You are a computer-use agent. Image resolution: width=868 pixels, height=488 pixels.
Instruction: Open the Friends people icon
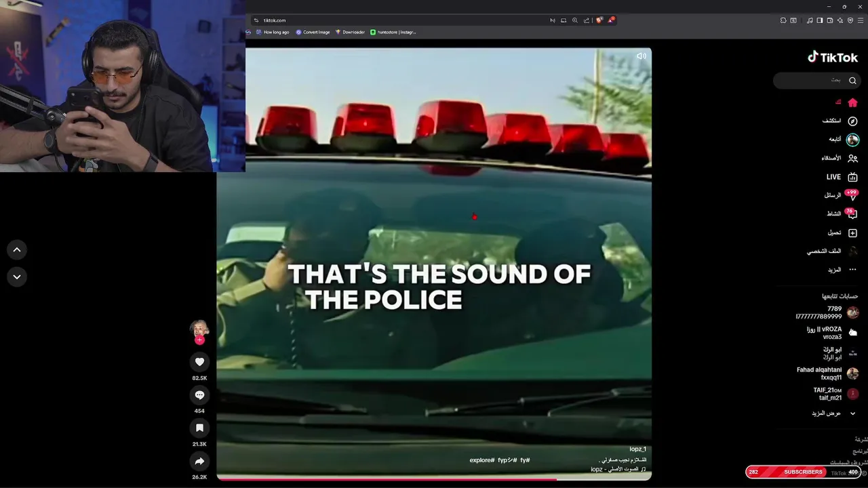[x=852, y=158]
